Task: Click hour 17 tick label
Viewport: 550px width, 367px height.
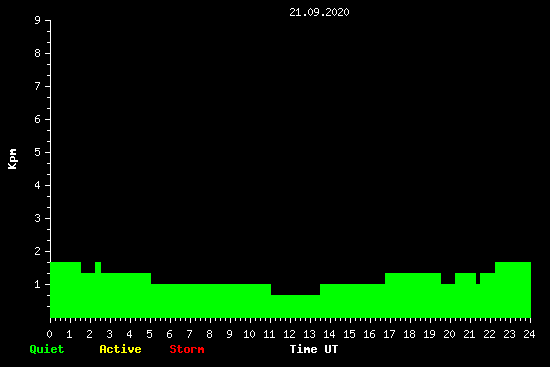Action: (x=389, y=334)
